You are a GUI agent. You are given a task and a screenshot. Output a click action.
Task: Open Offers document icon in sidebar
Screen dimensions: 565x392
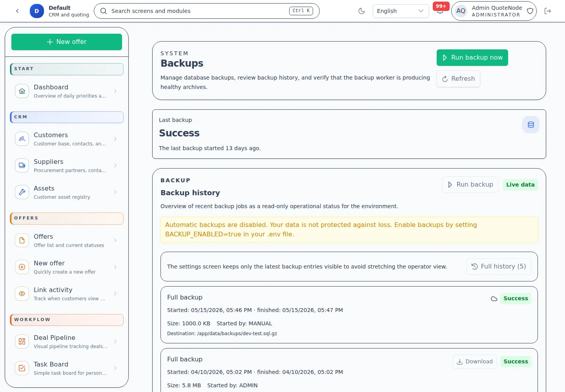tap(22, 240)
